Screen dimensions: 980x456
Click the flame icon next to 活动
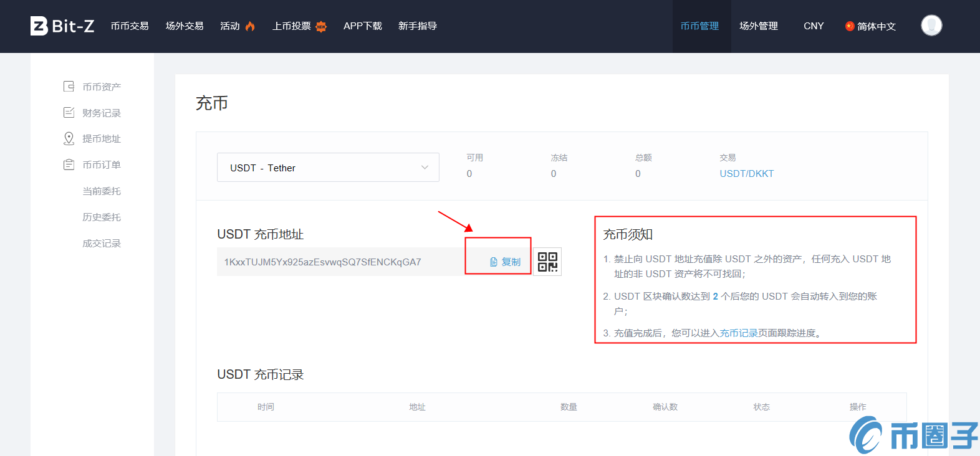(250, 26)
